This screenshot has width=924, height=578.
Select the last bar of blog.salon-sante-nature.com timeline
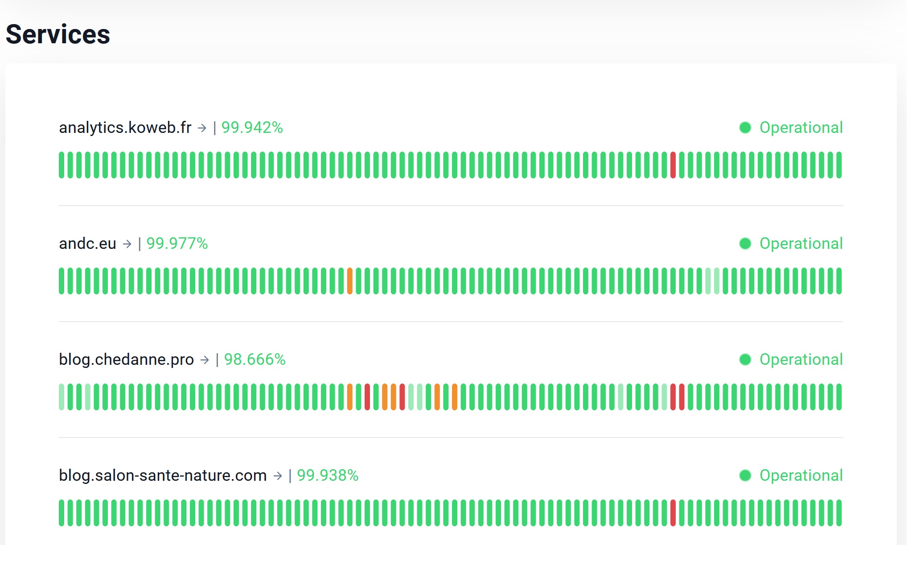tap(839, 513)
